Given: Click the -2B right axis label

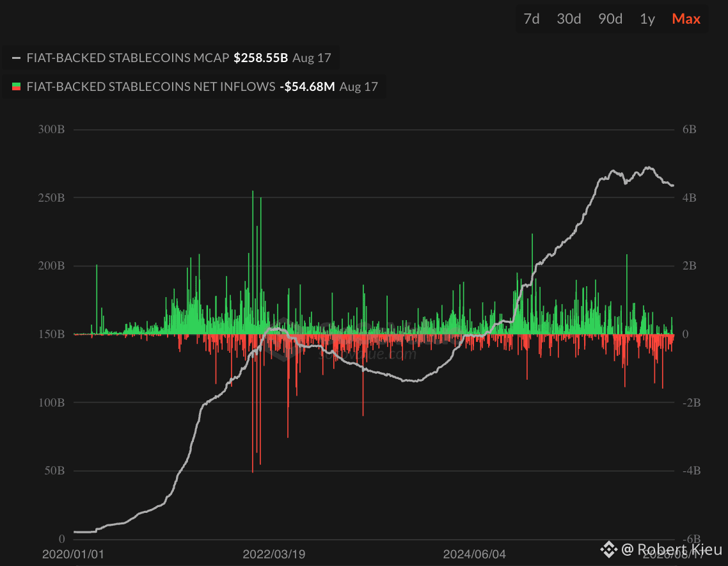Looking at the screenshot, I should coord(692,403).
